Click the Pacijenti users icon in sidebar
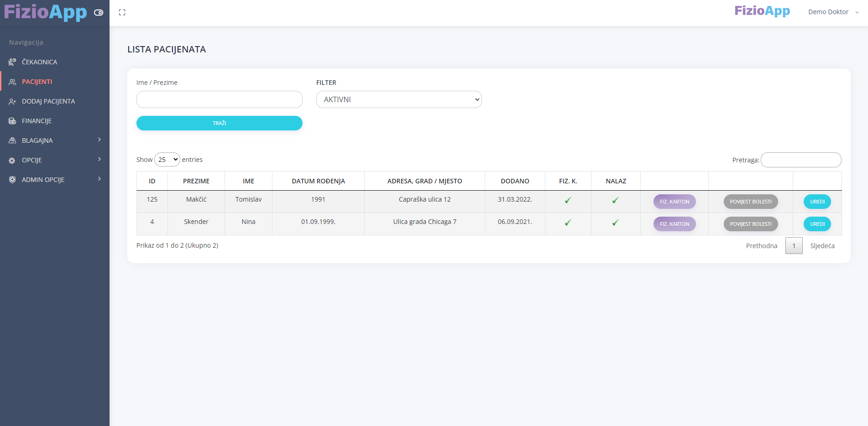868x426 pixels. (x=12, y=82)
